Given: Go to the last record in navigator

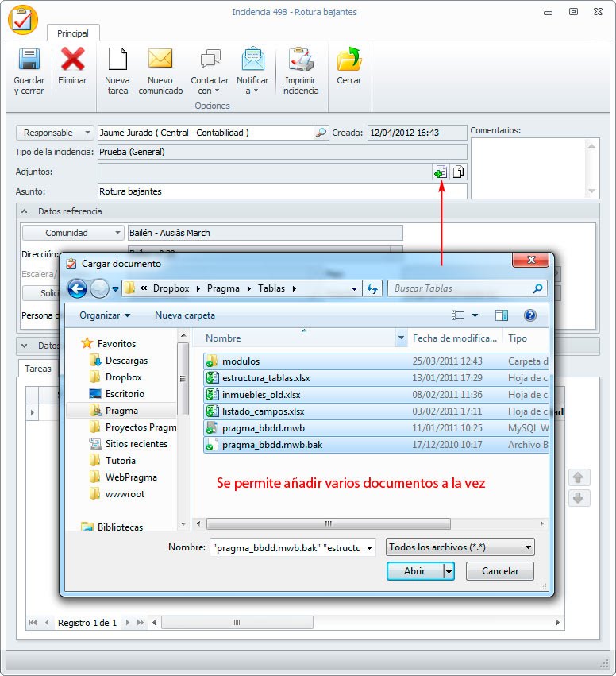Looking at the screenshot, I should pyautogui.click(x=141, y=623).
